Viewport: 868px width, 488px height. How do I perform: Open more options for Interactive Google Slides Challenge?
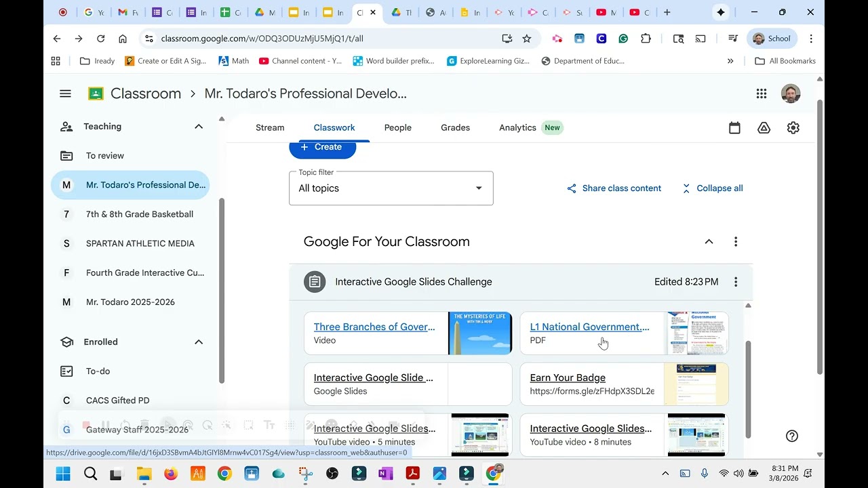point(736,282)
